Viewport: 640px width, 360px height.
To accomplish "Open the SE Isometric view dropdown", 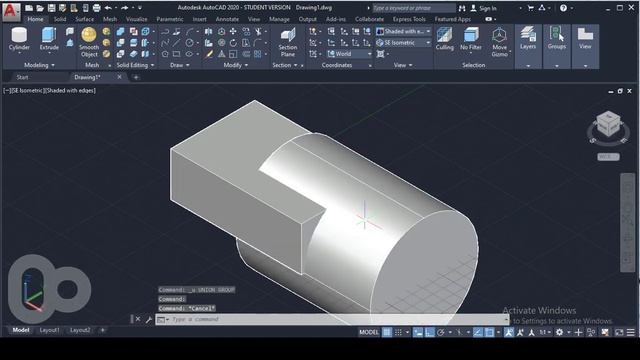I will pyautogui.click(x=403, y=42).
